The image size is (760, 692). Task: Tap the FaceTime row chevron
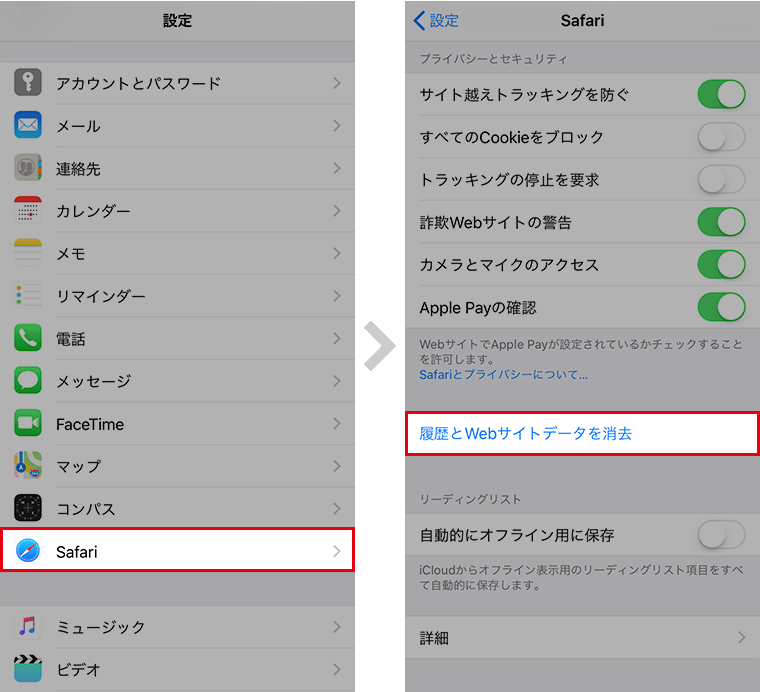pyautogui.click(x=337, y=424)
